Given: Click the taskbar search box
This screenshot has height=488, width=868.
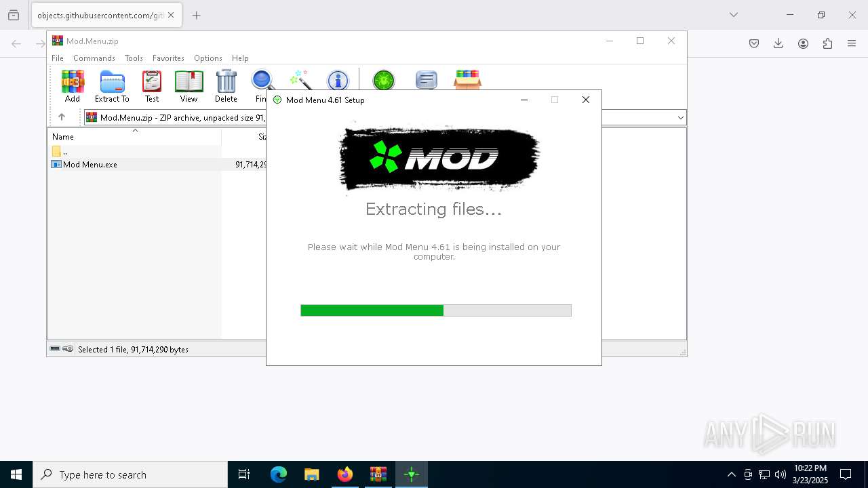Looking at the screenshot, I should (130, 474).
